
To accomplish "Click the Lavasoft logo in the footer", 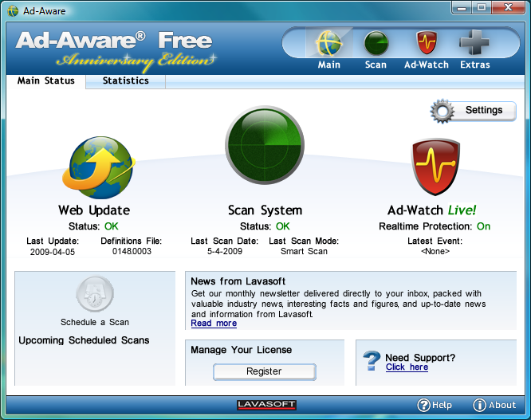I will coord(266,405).
